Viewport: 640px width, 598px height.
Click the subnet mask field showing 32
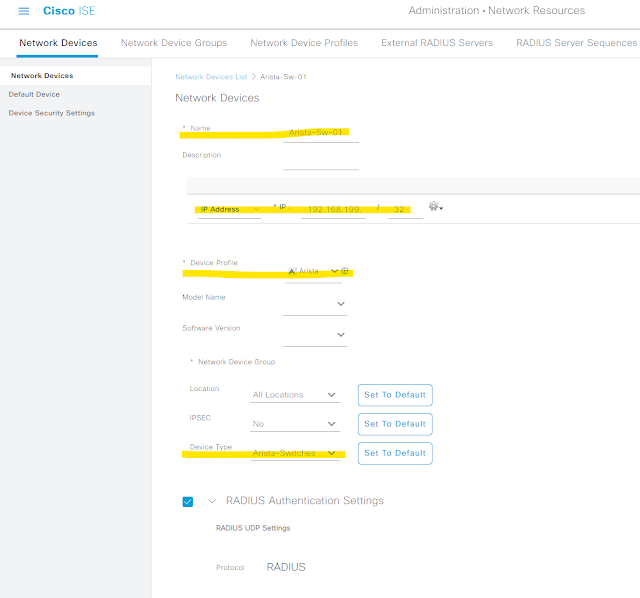405,209
